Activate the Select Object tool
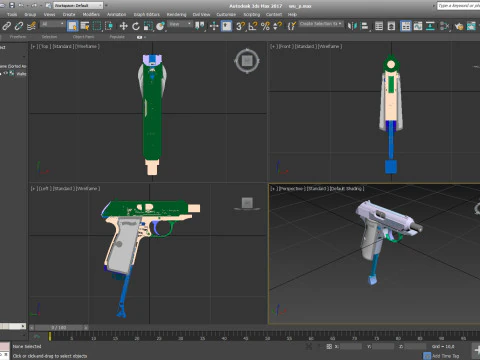The image size is (480, 360). point(72,26)
